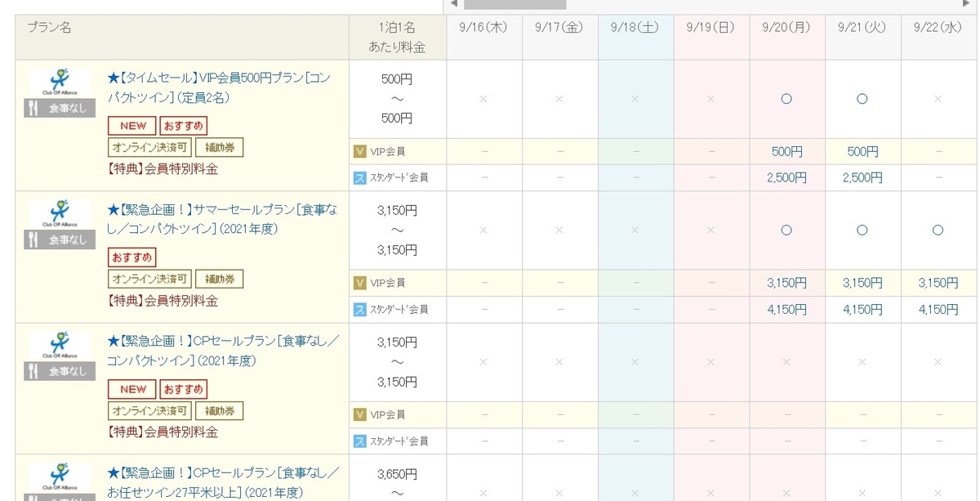Click the 補助券 badge on CPセールプラン コンパクトツイン

coord(220,411)
